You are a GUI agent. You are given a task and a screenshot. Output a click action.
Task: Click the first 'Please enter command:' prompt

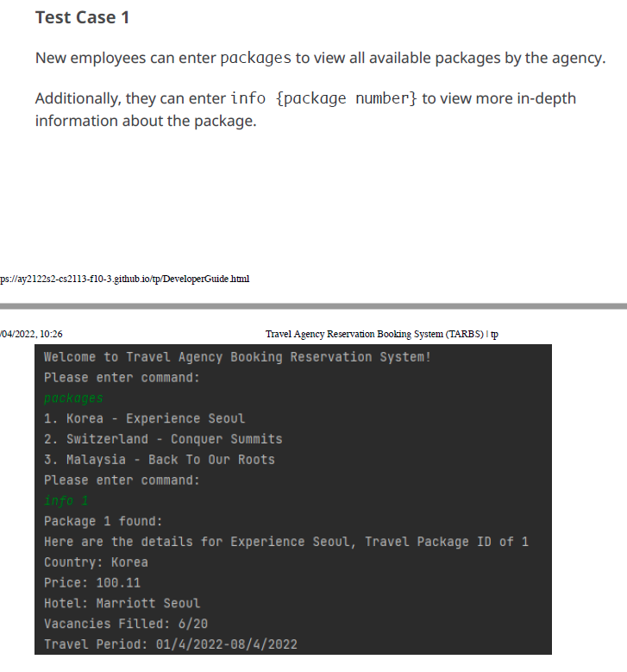(122, 378)
